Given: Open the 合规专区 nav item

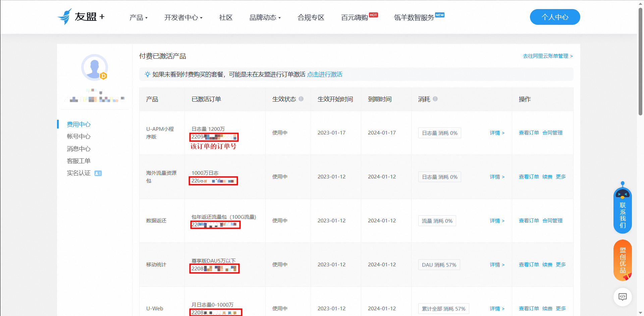Looking at the screenshot, I should tap(311, 17).
